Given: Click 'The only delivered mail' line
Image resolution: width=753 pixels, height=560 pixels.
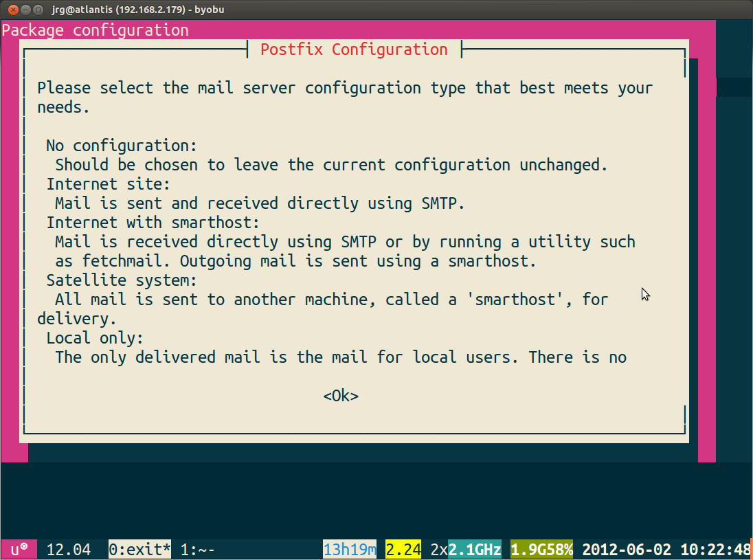Looking at the screenshot, I should pos(341,357).
